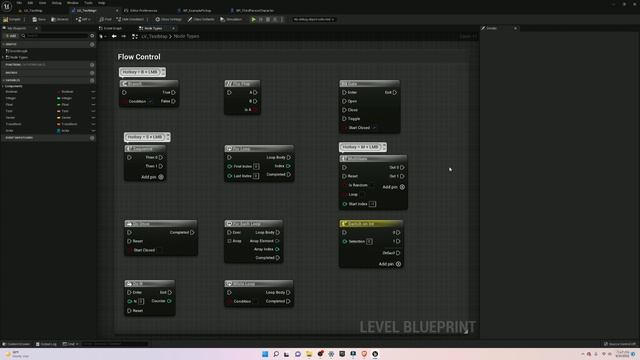The image size is (640, 360).
Task: Click the Add pin icon on Sequence node
Action: click(161, 177)
